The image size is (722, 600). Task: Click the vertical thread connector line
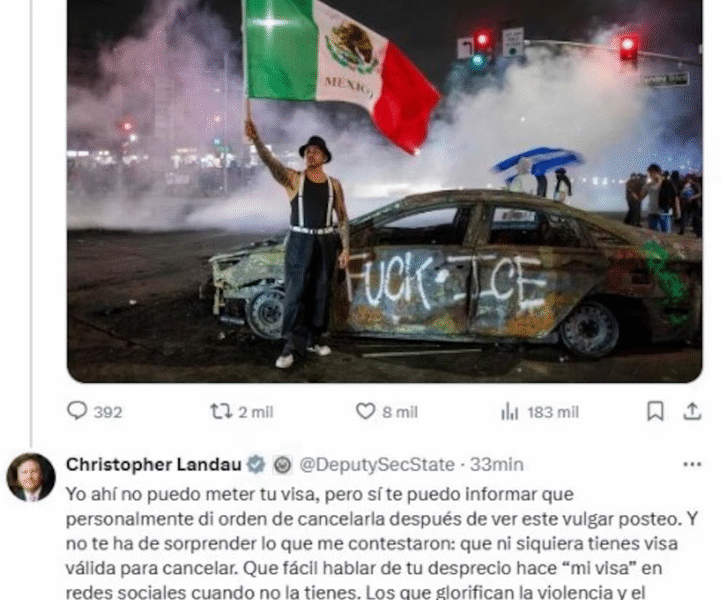[31, 223]
